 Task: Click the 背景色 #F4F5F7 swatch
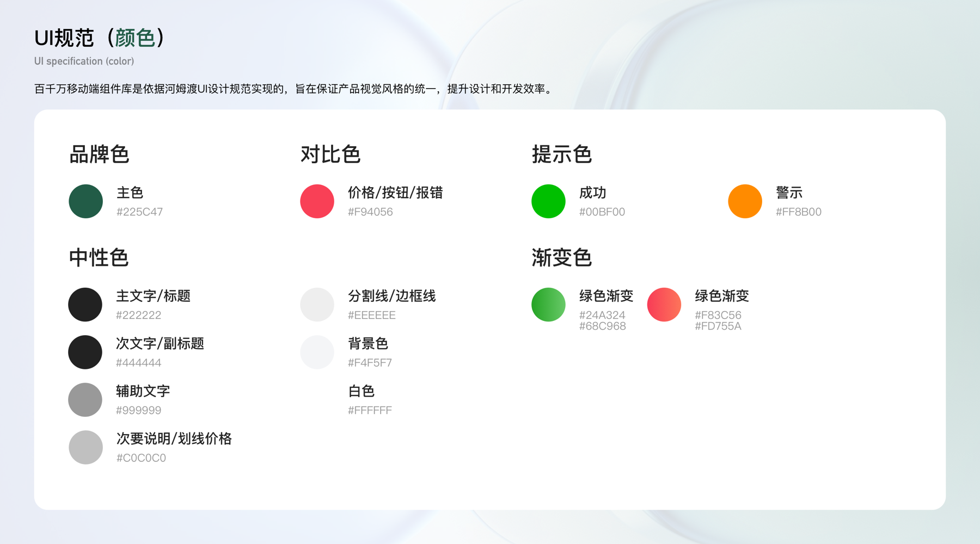317,352
